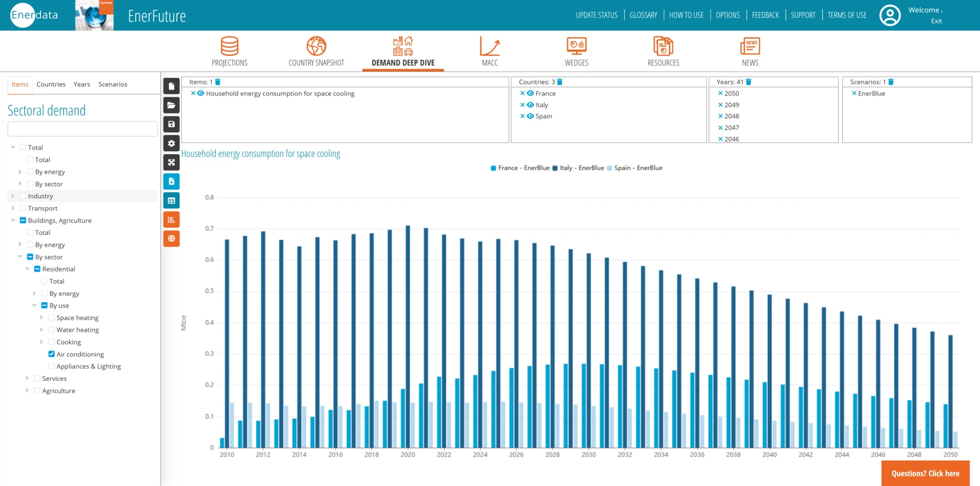Open the Country Snapshot globe icon
980x486 pixels.
(316, 46)
